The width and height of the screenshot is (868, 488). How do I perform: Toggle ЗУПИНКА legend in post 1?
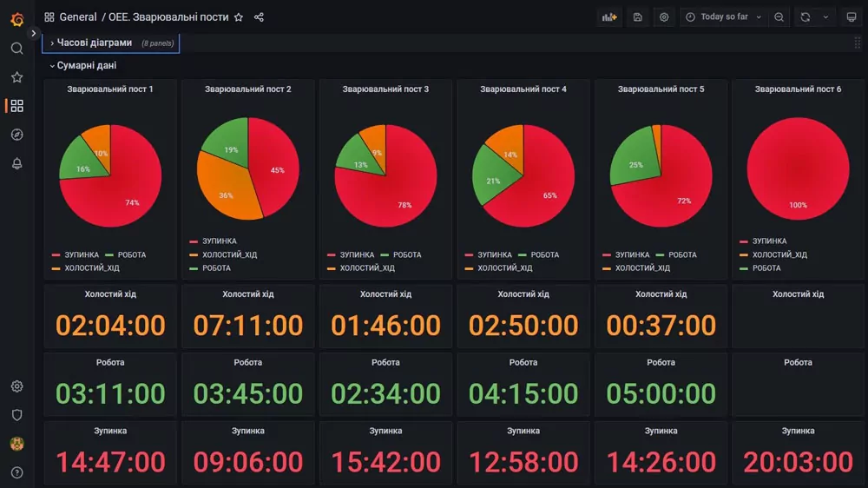coord(82,254)
